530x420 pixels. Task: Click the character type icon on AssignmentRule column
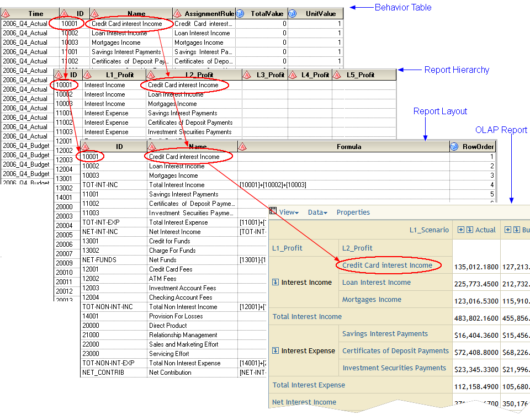(x=177, y=13)
